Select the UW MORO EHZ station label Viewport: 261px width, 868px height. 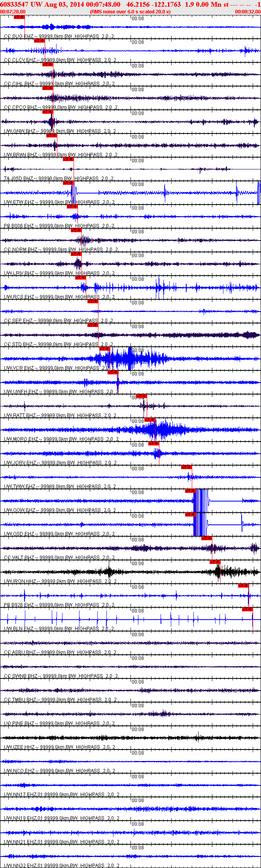point(61,439)
